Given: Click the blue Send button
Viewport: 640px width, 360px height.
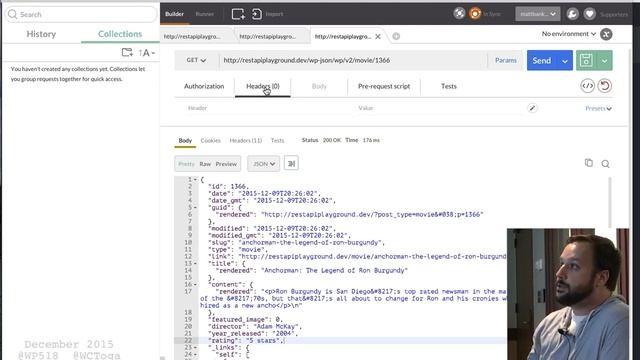Looking at the screenshot, I should [542, 60].
